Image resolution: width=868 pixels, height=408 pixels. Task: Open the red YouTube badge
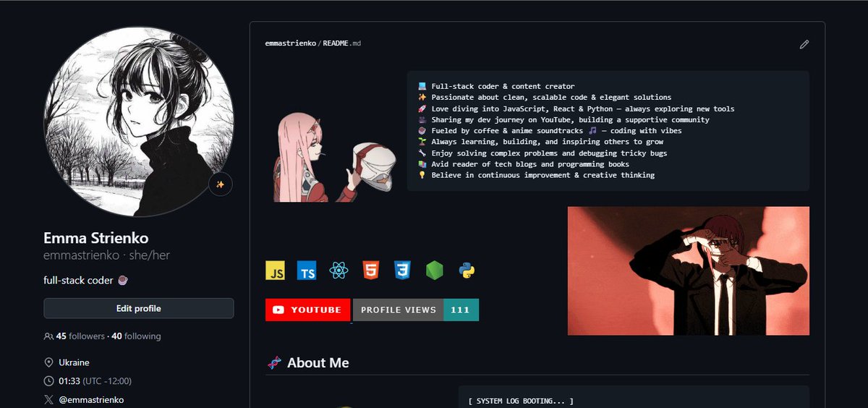308,310
